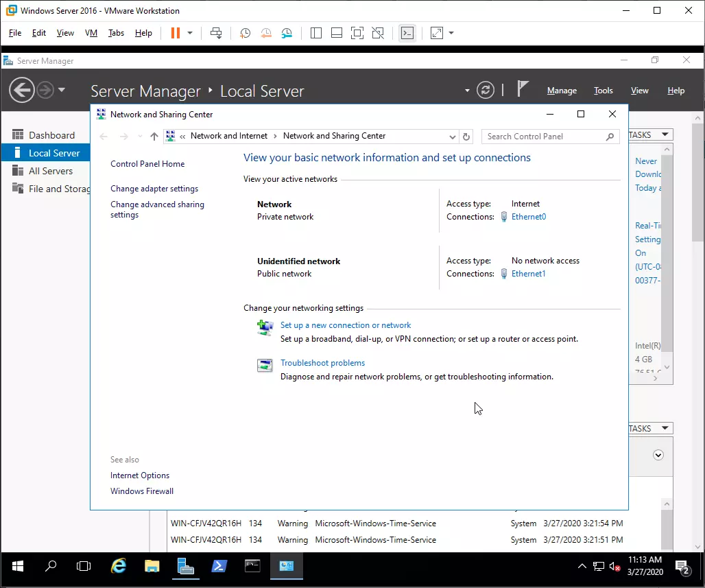Launch PowerShell from the taskbar
The height and width of the screenshot is (588, 705).
(x=219, y=566)
